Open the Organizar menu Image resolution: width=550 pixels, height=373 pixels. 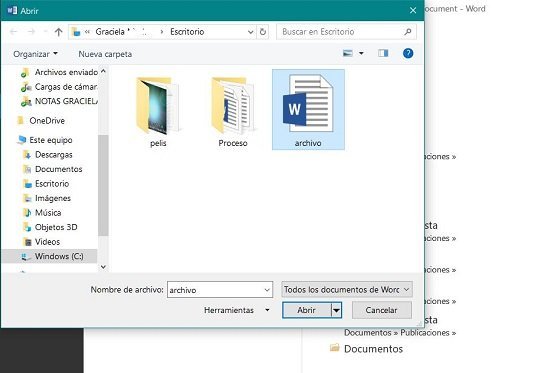pyautogui.click(x=35, y=54)
